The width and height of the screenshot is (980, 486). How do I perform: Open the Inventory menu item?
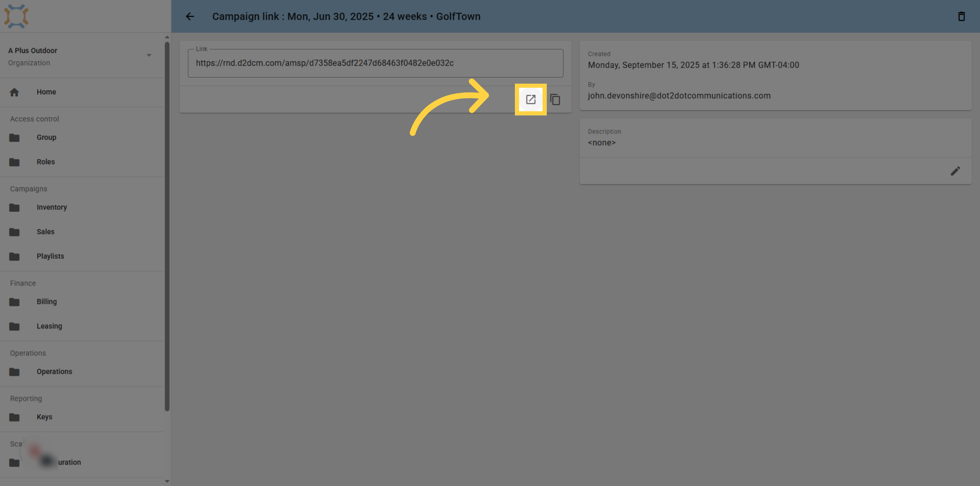[x=82, y=208]
